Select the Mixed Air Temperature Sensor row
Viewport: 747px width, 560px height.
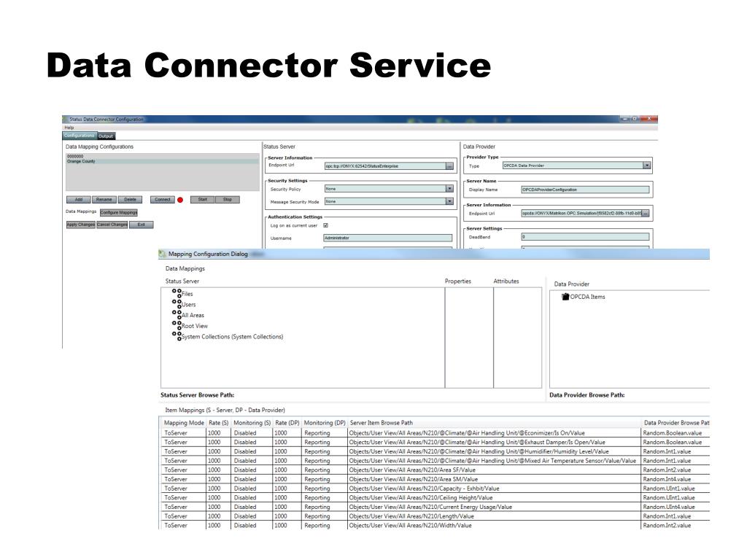[435, 461]
